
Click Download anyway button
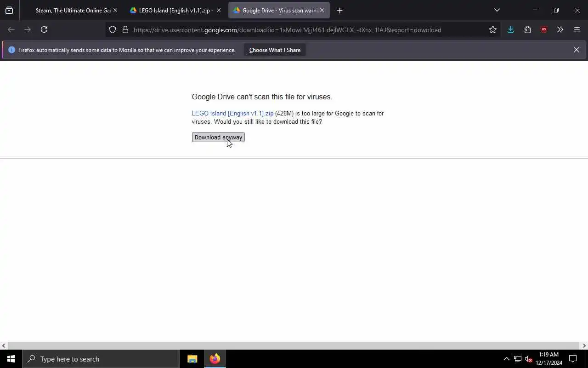(x=218, y=137)
